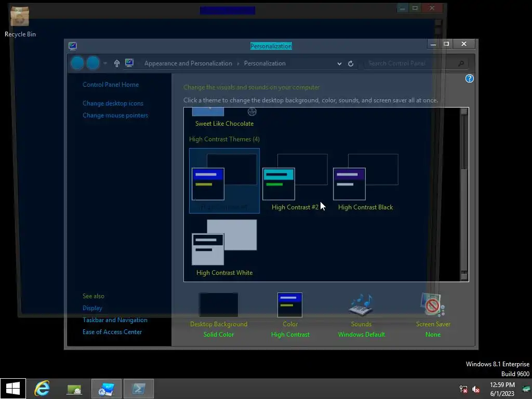The image size is (532, 399).
Task: Open Screen Saver settings icon
Action: click(433, 304)
